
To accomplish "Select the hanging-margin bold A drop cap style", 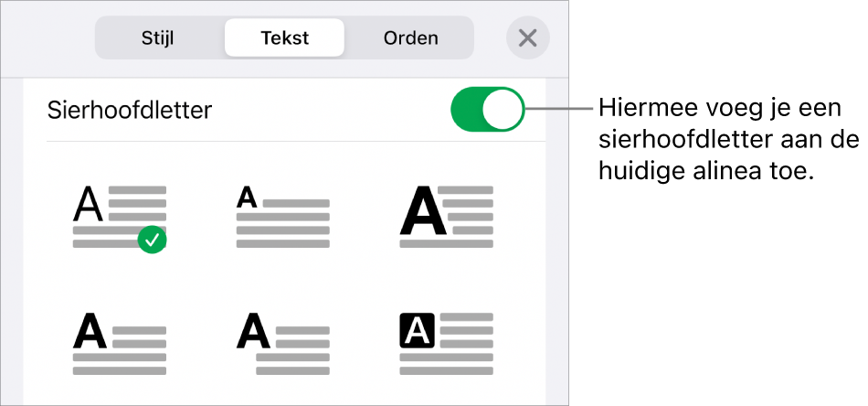I will tap(283, 343).
